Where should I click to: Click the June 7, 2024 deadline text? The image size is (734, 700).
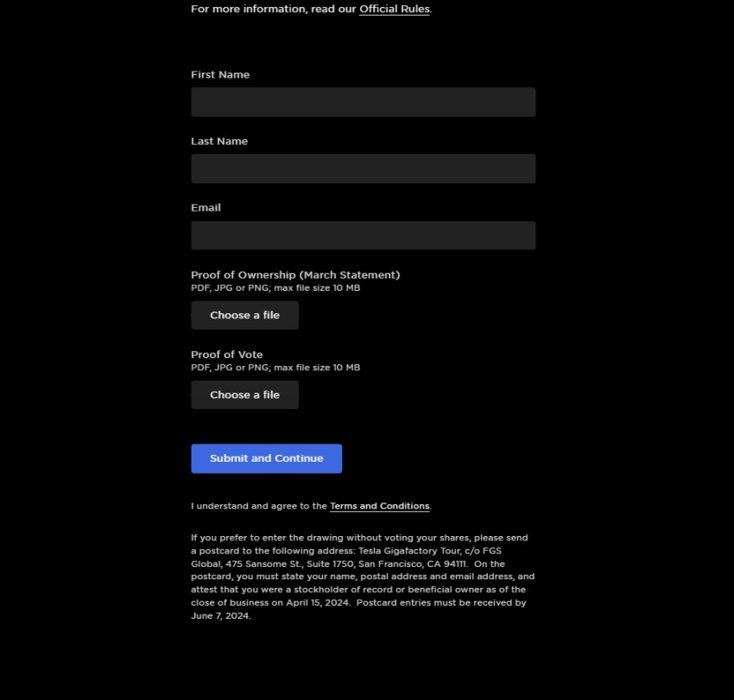(220, 615)
